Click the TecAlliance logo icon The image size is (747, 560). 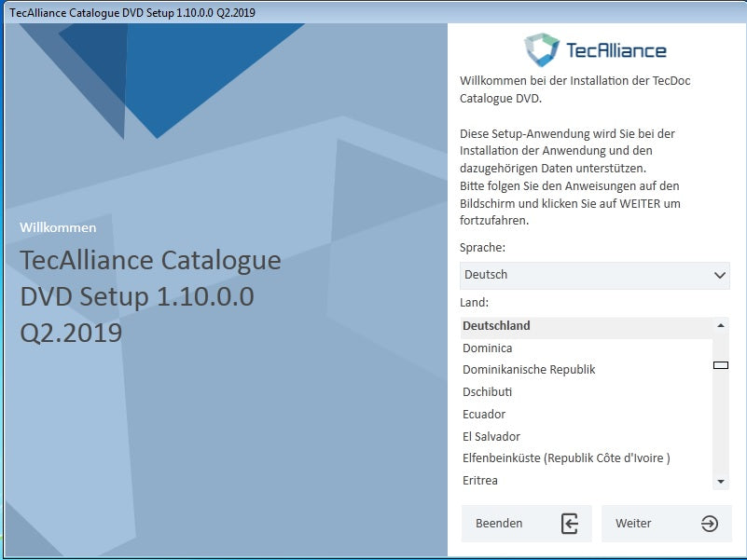point(541,49)
